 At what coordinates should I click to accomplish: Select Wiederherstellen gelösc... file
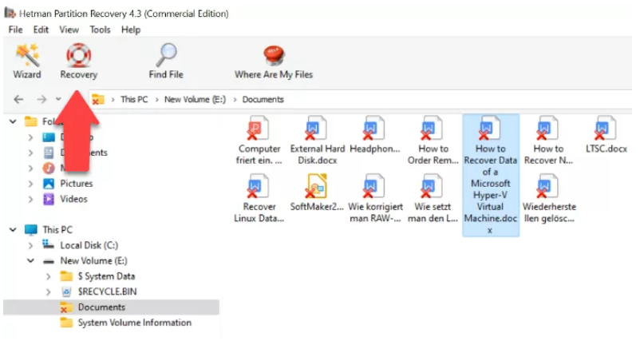[x=549, y=199]
